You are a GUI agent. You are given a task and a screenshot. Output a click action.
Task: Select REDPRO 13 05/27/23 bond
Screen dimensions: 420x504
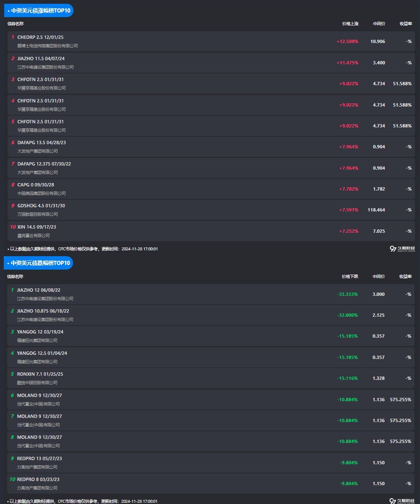(x=40, y=458)
